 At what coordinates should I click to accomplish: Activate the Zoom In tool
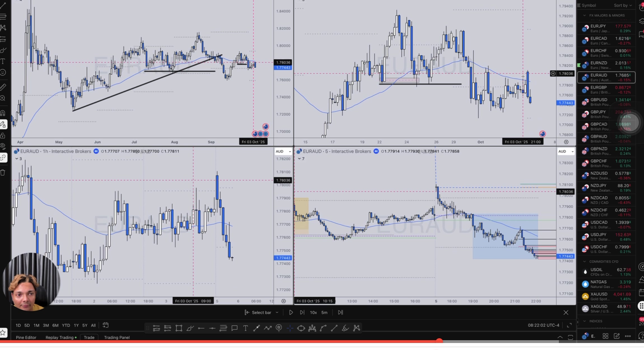[3, 98]
